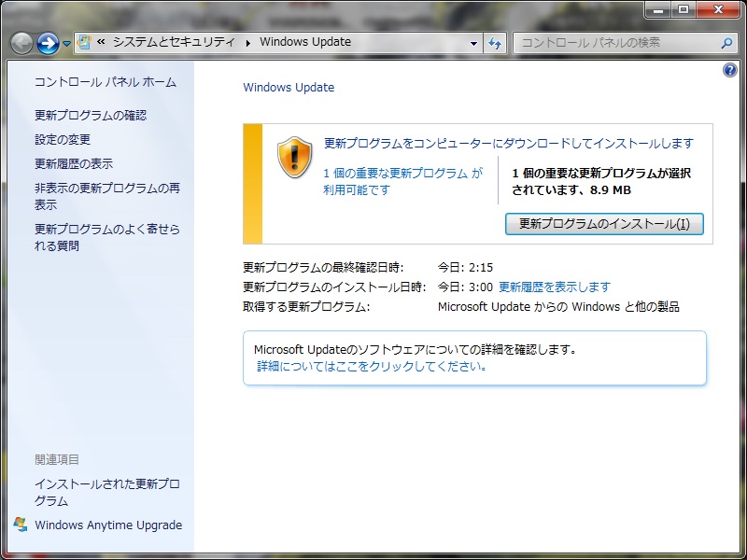The image size is (747, 560).
Task: Click the back navigation arrow button
Action: pyautogui.click(x=21, y=43)
